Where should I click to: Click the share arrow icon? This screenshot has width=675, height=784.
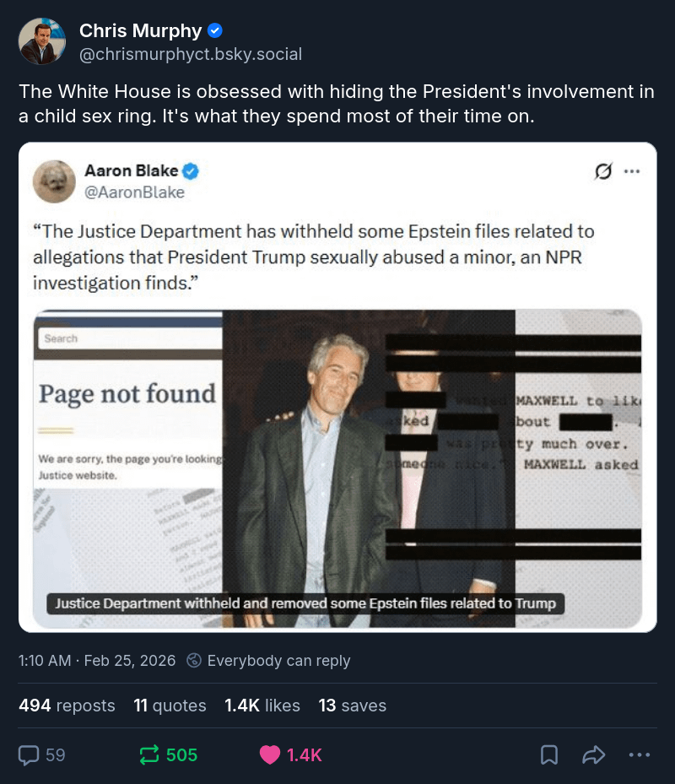click(594, 754)
